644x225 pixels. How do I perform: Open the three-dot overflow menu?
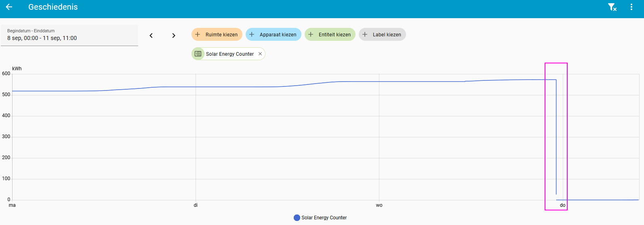tap(631, 7)
